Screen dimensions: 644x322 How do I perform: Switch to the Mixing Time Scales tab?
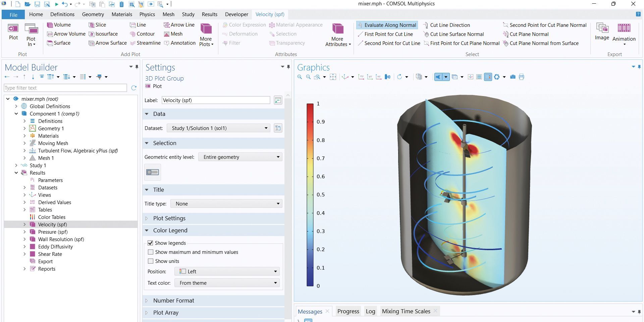tap(406, 311)
